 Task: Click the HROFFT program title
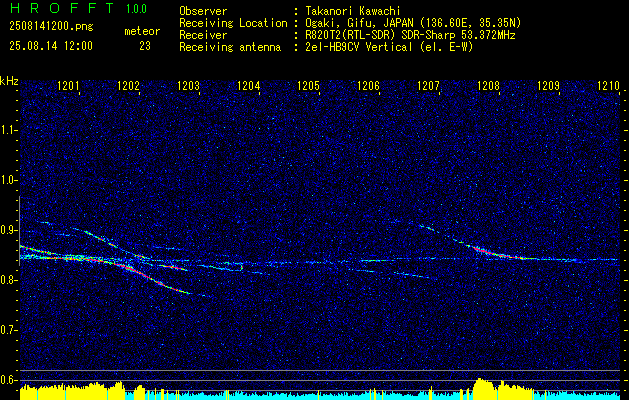[x=61, y=8]
